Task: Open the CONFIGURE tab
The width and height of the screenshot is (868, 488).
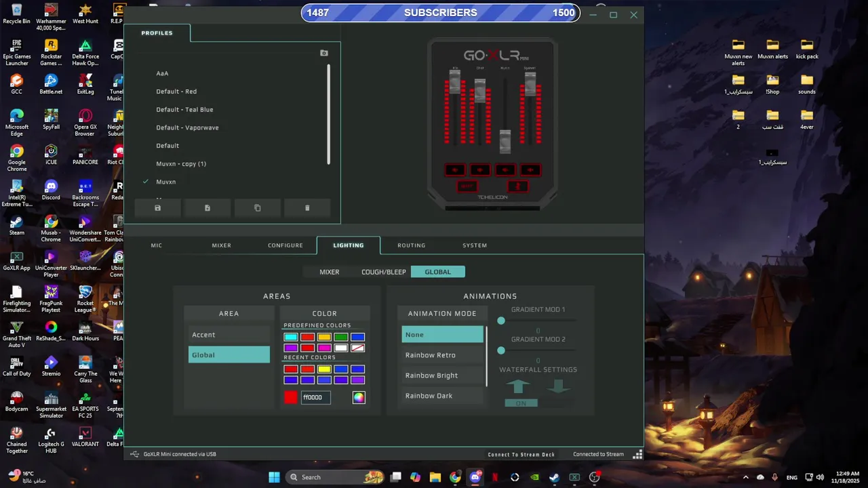Action: (x=285, y=245)
